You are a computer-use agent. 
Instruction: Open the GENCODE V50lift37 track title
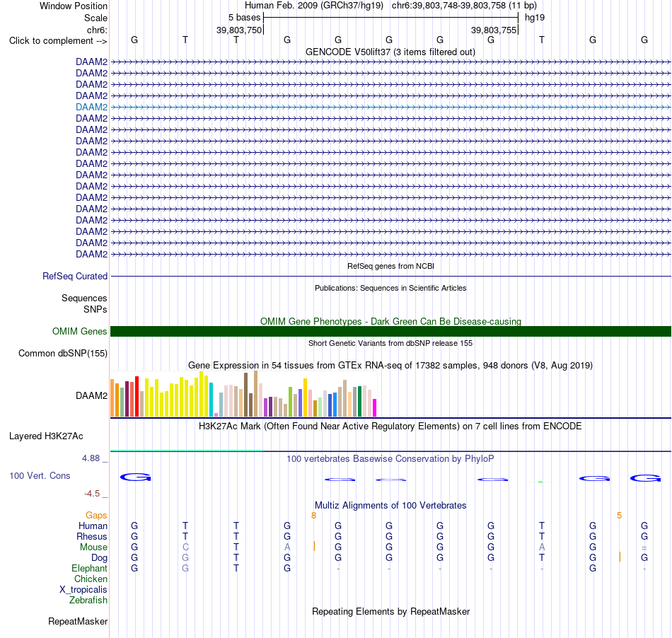pyautogui.click(x=390, y=52)
